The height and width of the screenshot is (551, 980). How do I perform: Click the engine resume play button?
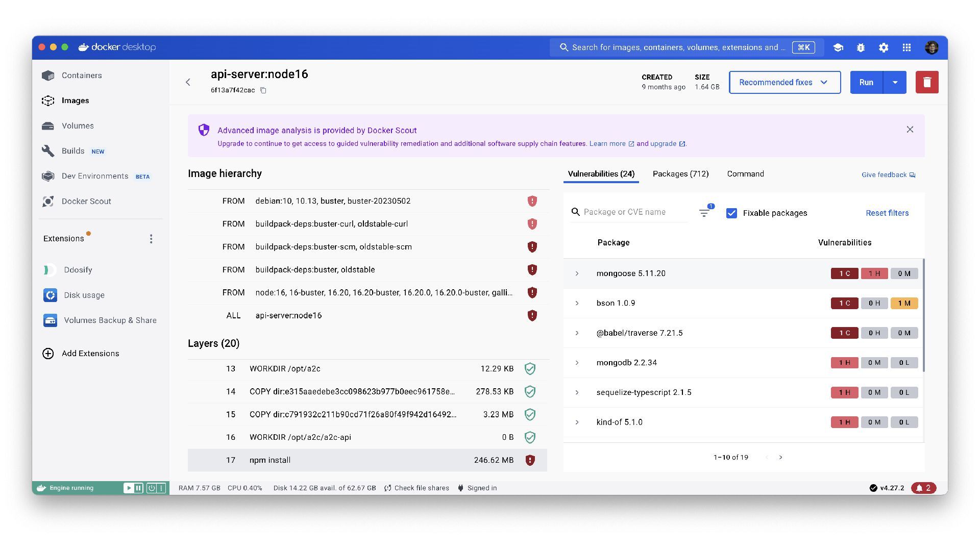pyautogui.click(x=129, y=488)
